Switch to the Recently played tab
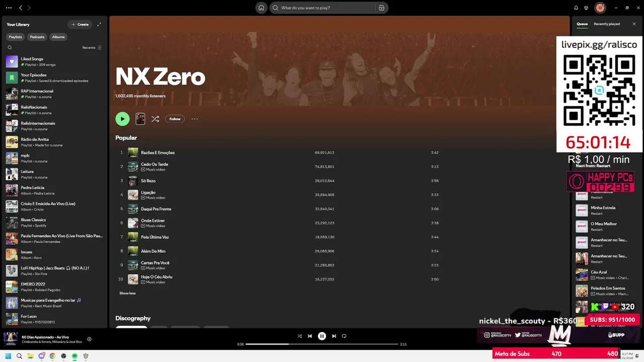644x362 pixels. tap(607, 24)
